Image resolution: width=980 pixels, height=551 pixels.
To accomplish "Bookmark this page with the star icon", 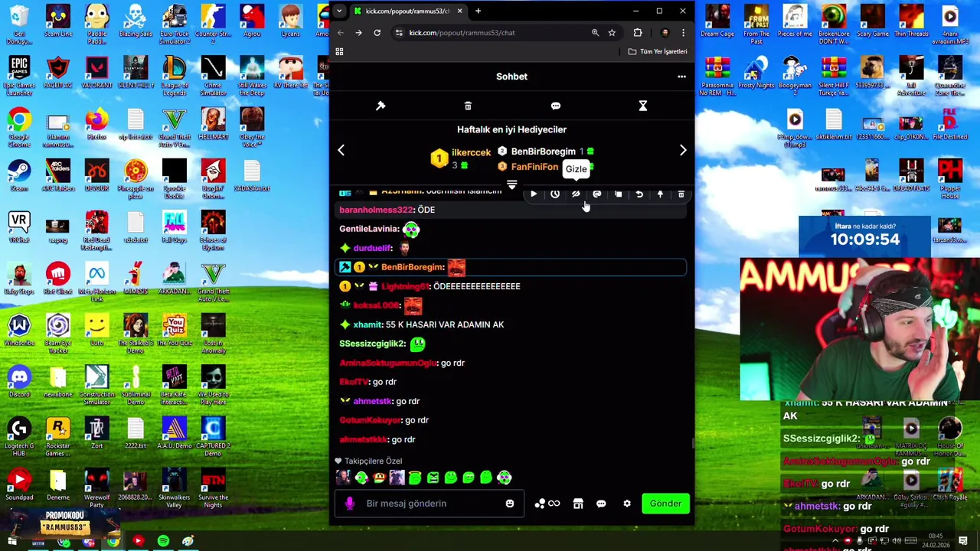I will 612,33.
